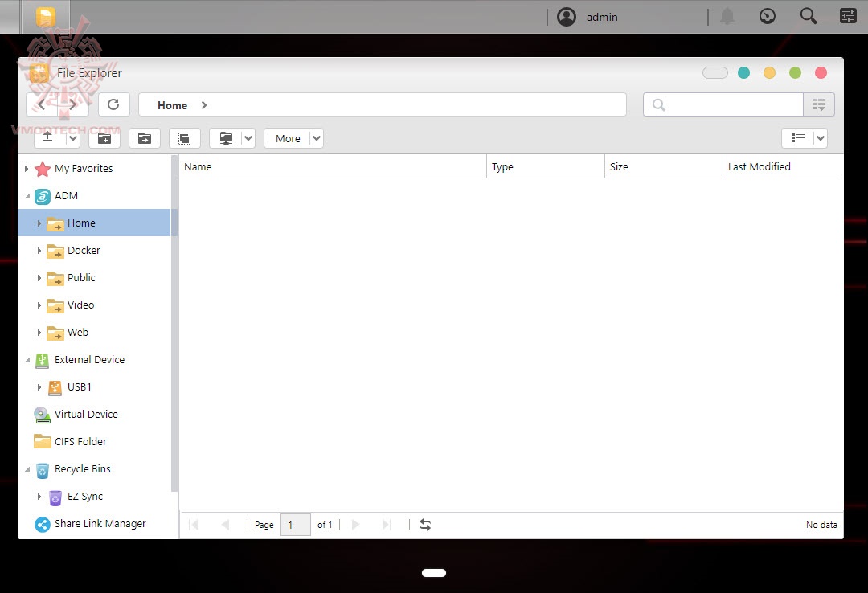
Task: Click the white desktop page indicator
Action: click(x=434, y=573)
